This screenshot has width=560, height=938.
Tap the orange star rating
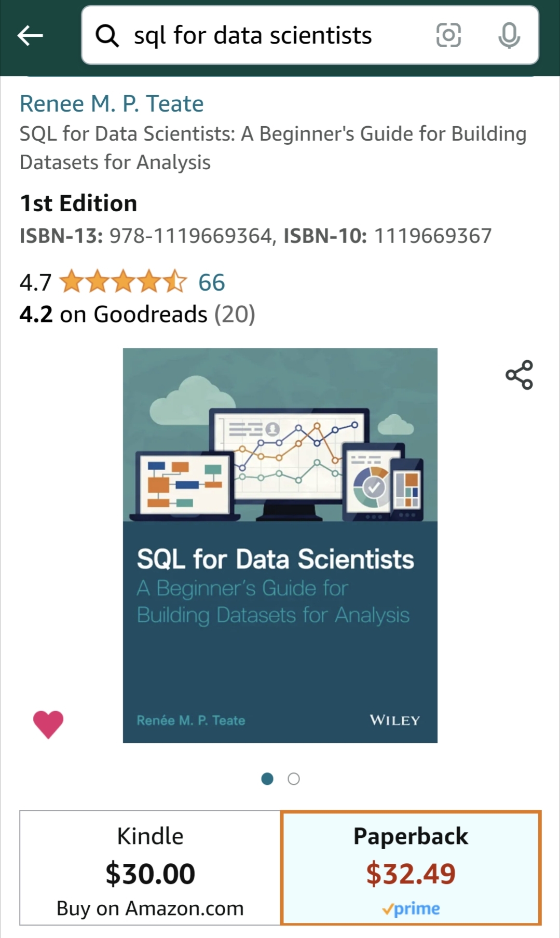(x=123, y=282)
